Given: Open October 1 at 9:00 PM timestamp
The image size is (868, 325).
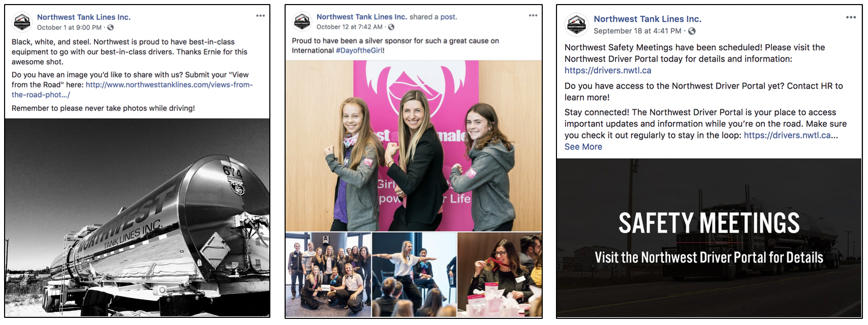Looking at the screenshot, I should point(69,27).
